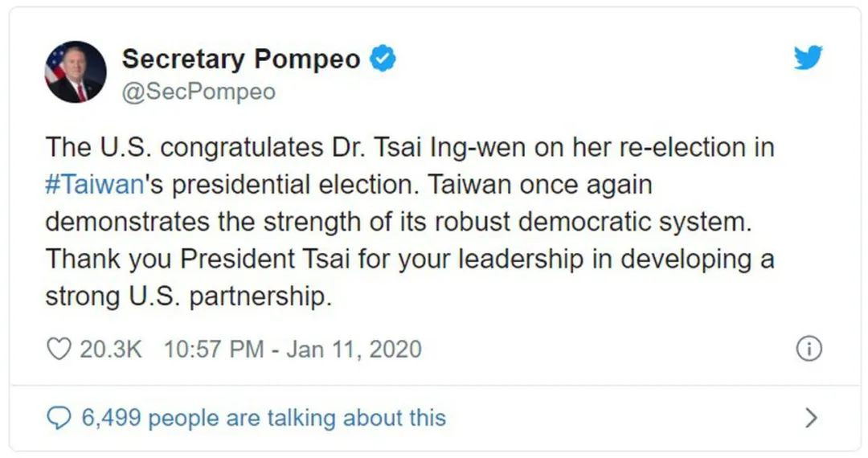Open the Secretary Pompeo display name
Viewport: 868px width, 458px height.
(x=241, y=59)
